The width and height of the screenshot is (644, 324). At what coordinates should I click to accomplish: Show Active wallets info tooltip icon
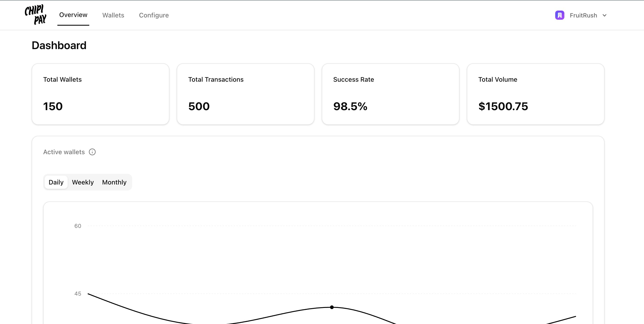[x=92, y=152]
